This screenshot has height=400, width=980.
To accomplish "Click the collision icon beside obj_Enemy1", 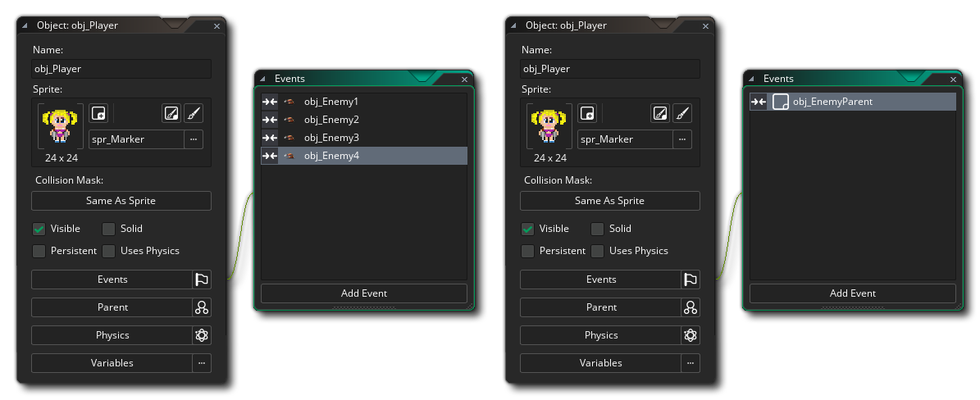I will point(270,102).
